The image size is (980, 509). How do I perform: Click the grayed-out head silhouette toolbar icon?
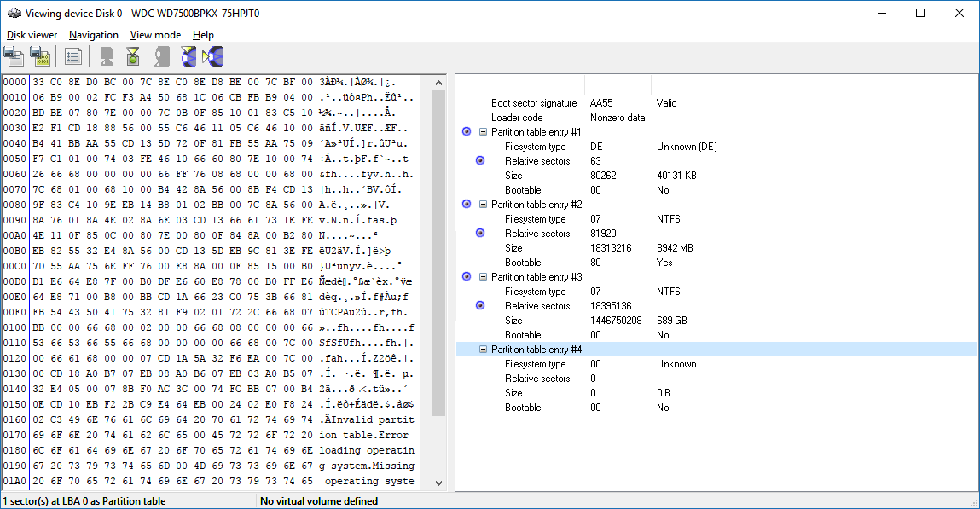tap(162, 56)
